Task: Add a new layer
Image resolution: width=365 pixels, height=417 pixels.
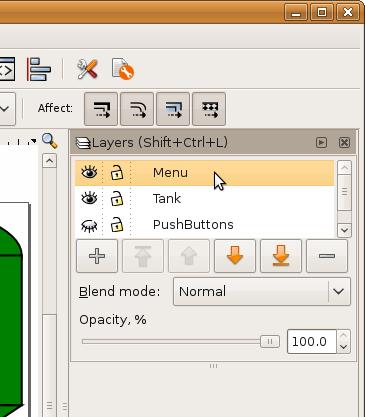Action: [x=97, y=256]
